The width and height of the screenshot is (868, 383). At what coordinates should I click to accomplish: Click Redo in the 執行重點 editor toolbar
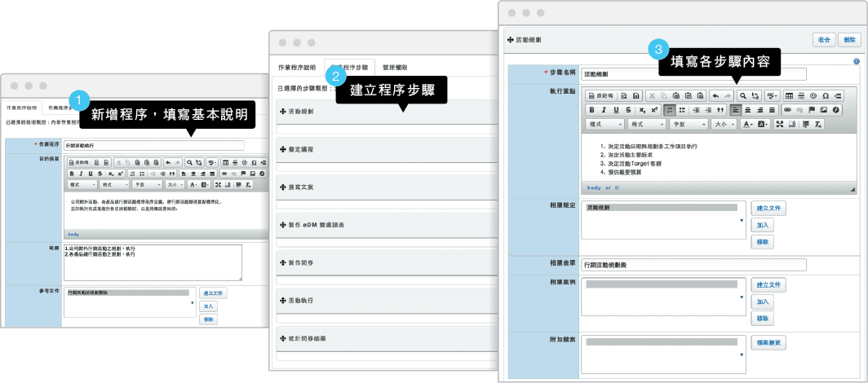coord(728,95)
